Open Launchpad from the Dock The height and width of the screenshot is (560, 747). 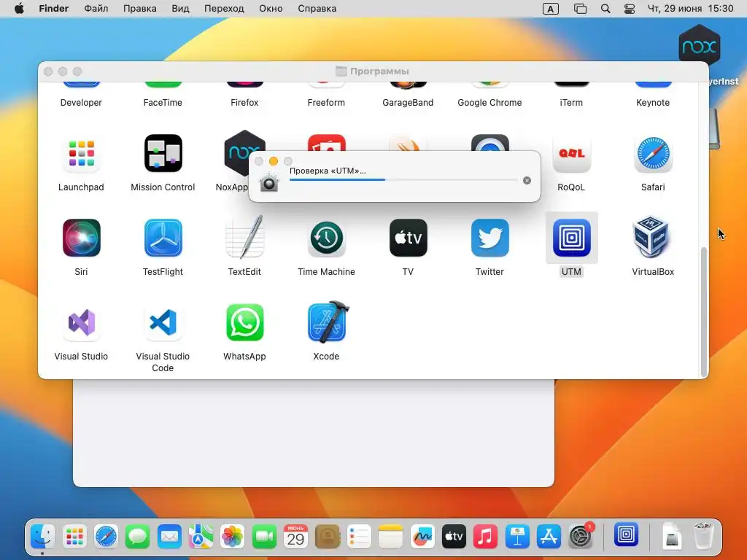74,537
